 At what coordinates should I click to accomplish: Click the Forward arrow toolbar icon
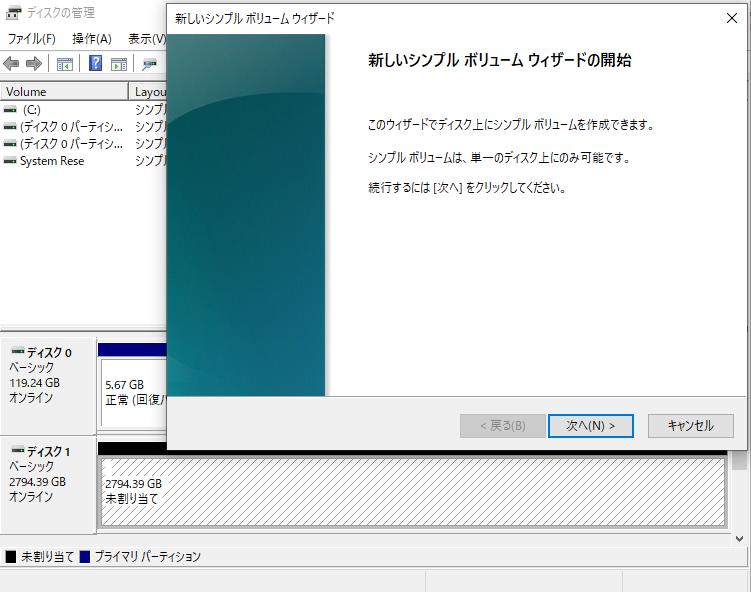[x=33, y=64]
